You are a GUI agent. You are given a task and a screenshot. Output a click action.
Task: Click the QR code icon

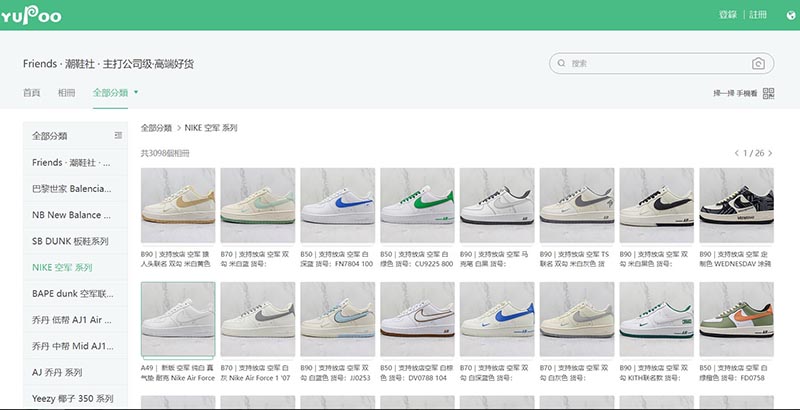pyautogui.click(x=768, y=93)
